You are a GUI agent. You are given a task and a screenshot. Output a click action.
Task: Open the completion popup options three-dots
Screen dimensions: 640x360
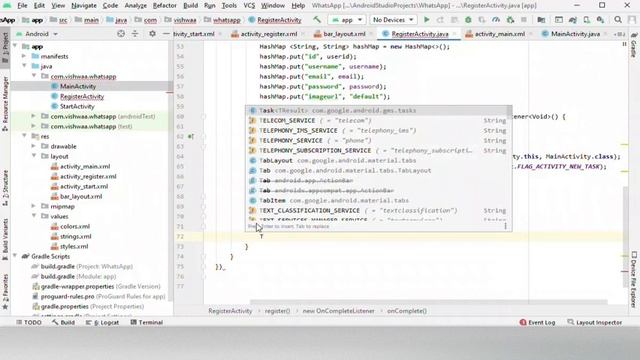(x=505, y=226)
